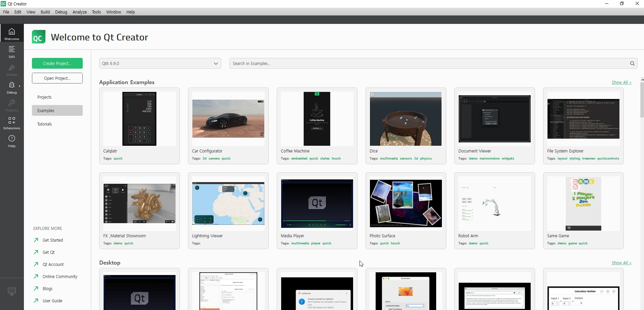Open the Window menu

pos(114,12)
